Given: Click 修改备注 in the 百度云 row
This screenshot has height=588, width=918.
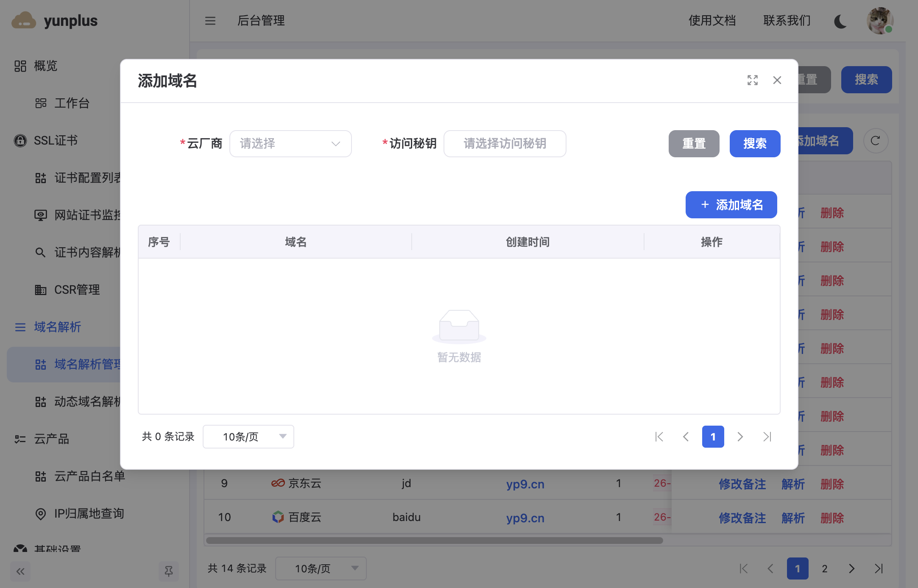Looking at the screenshot, I should pos(742,518).
